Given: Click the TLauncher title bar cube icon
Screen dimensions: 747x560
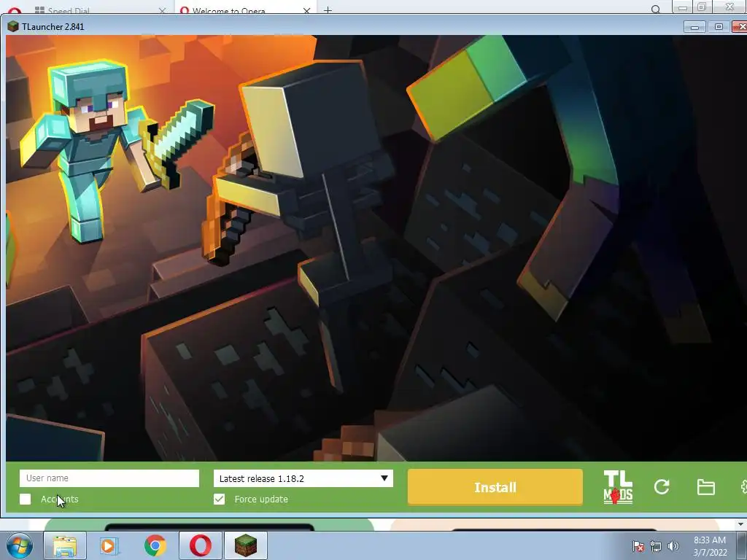Looking at the screenshot, I should 13,27.
